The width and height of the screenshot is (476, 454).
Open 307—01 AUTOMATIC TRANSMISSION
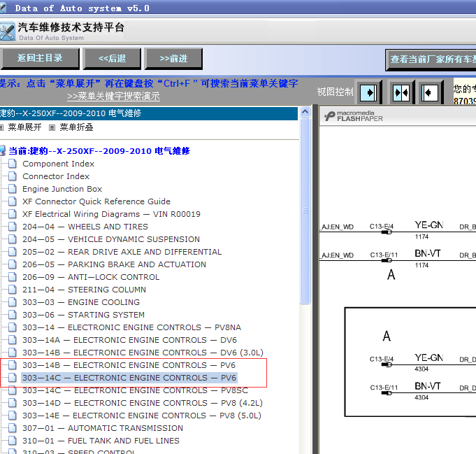pyautogui.click(x=103, y=428)
